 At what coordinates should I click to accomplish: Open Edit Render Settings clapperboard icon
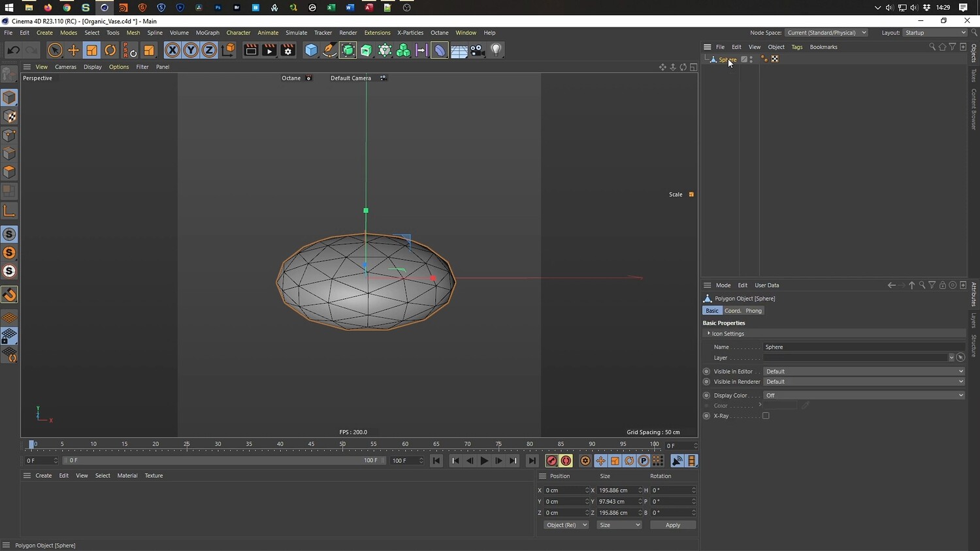[x=287, y=50]
